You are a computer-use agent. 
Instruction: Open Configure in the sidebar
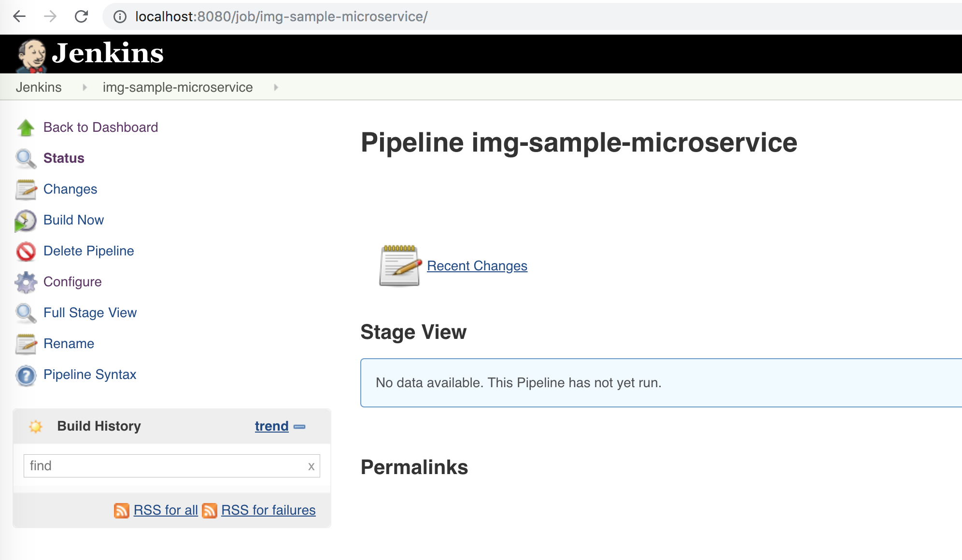click(x=72, y=282)
